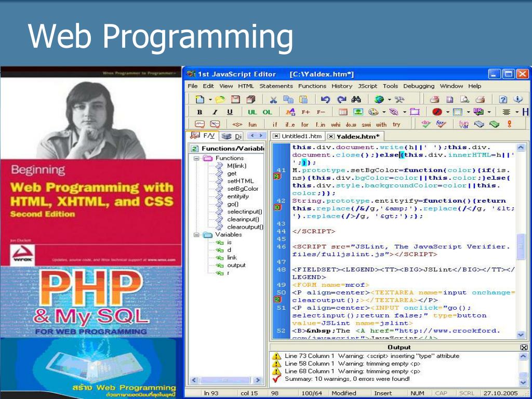
Task: Switch to the Untitled1.htm tab
Action: (x=297, y=136)
